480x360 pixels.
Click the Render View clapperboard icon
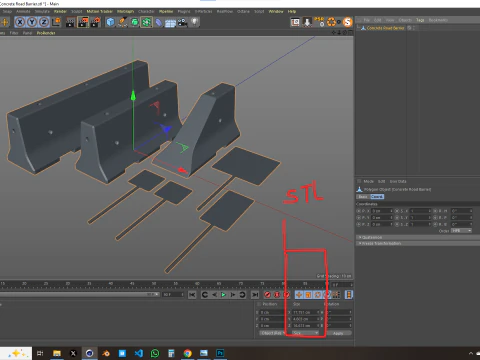click(70, 22)
